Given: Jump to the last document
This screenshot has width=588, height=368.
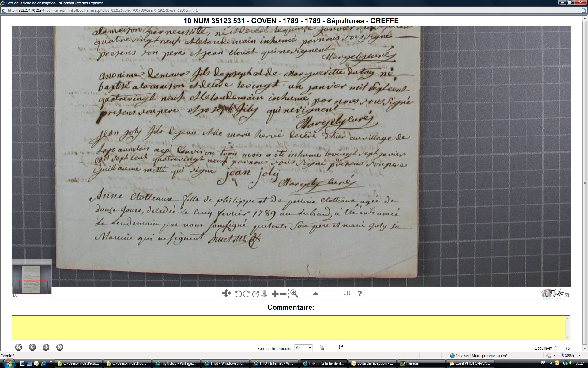Looking at the screenshot, I should click(60, 347).
